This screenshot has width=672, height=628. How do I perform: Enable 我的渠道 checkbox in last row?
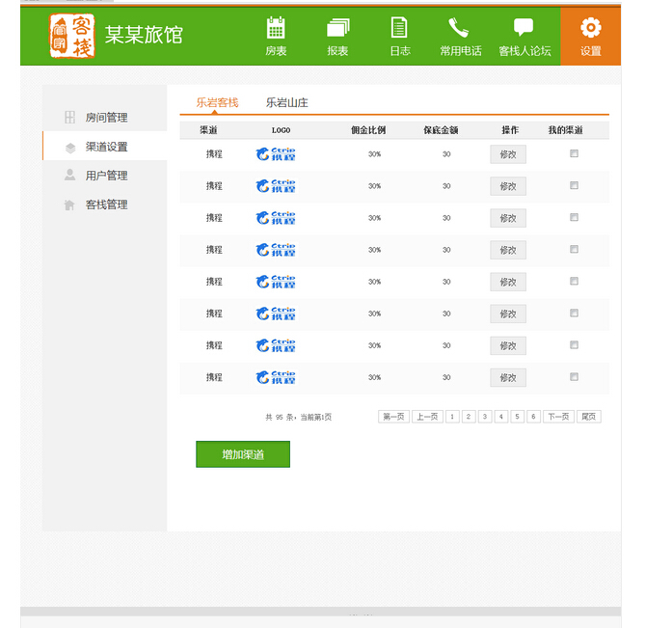575,376
